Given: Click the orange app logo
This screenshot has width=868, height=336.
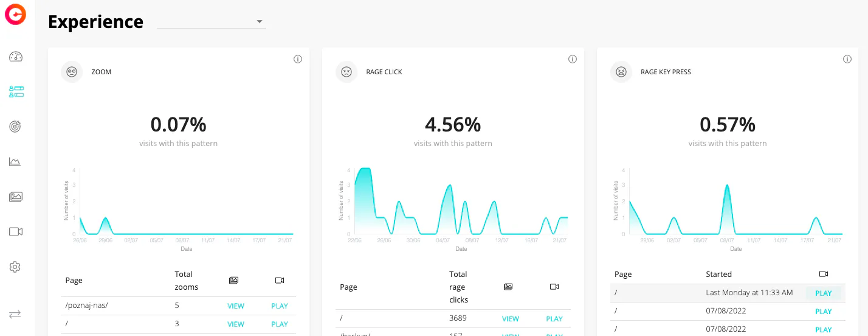Looking at the screenshot, I should tap(16, 14).
